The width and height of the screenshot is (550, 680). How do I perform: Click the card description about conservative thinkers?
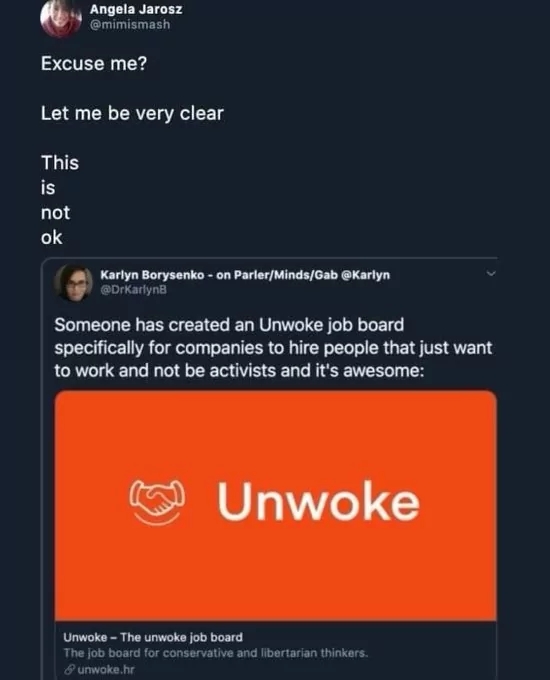(x=216, y=653)
